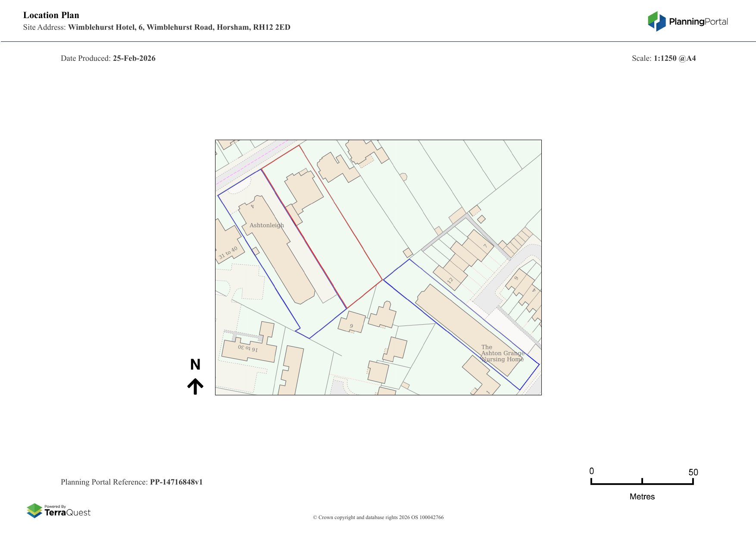The height and width of the screenshot is (535, 756).
Task: Click the TerraQuest layered logo icon
Action: pyautogui.click(x=34, y=510)
